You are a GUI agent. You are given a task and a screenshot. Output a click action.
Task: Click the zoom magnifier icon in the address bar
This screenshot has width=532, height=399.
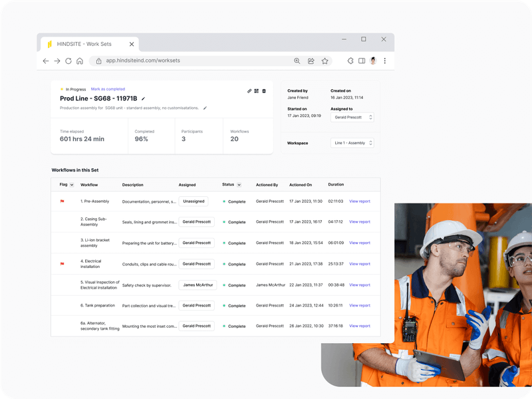[297, 61]
